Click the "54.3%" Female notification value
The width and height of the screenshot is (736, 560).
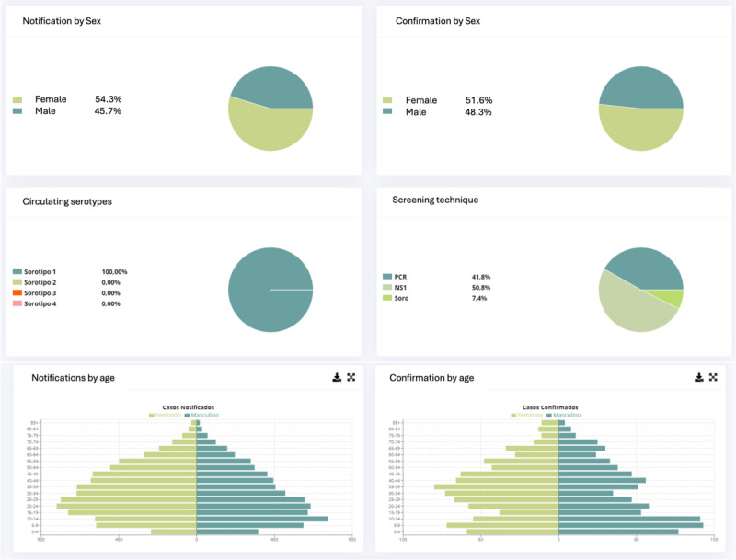point(109,99)
